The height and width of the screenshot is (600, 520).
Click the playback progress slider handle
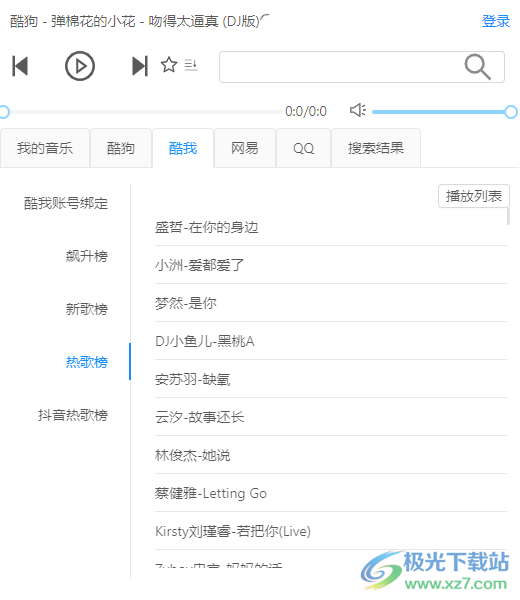click(4, 112)
